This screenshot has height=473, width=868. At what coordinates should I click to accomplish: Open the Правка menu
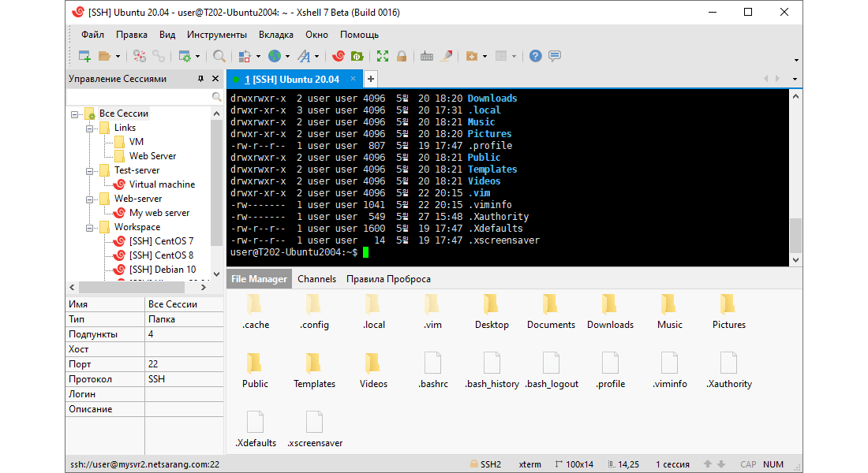132,35
